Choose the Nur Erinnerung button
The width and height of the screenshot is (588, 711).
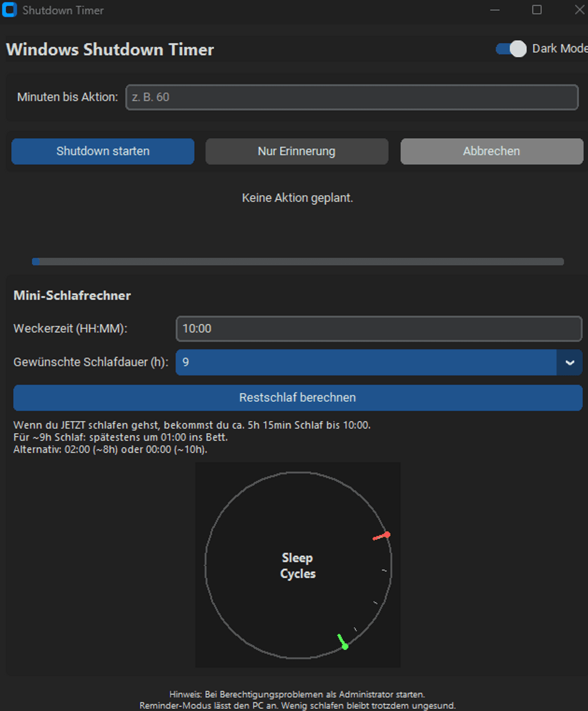click(297, 151)
